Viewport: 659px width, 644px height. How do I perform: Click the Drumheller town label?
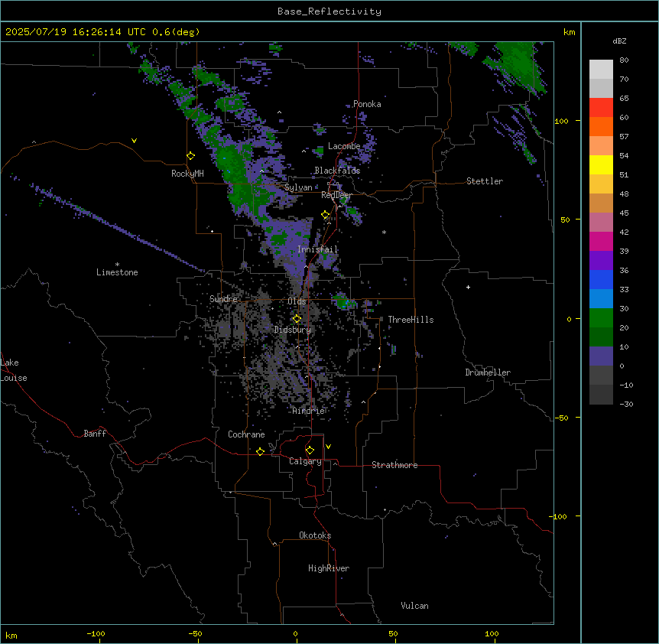pyautogui.click(x=488, y=372)
